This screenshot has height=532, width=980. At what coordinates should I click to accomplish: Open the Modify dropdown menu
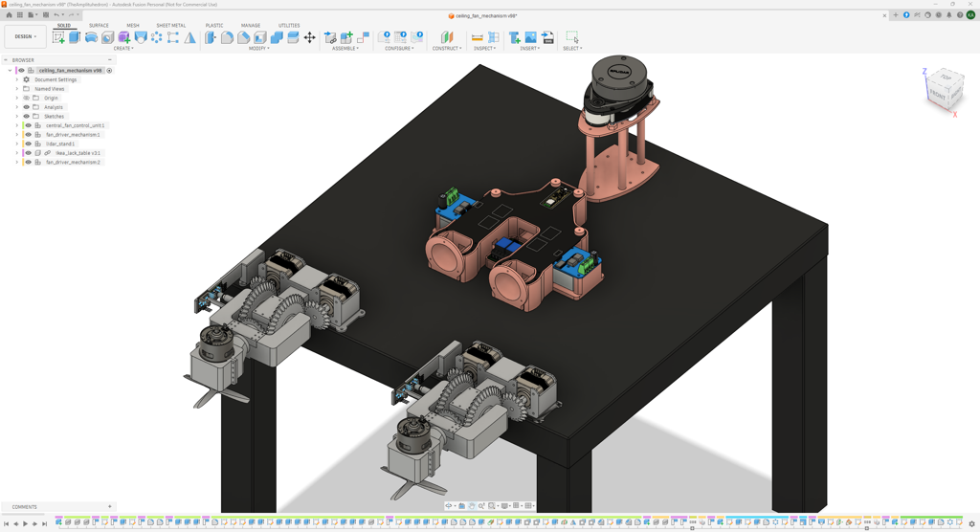(259, 48)
